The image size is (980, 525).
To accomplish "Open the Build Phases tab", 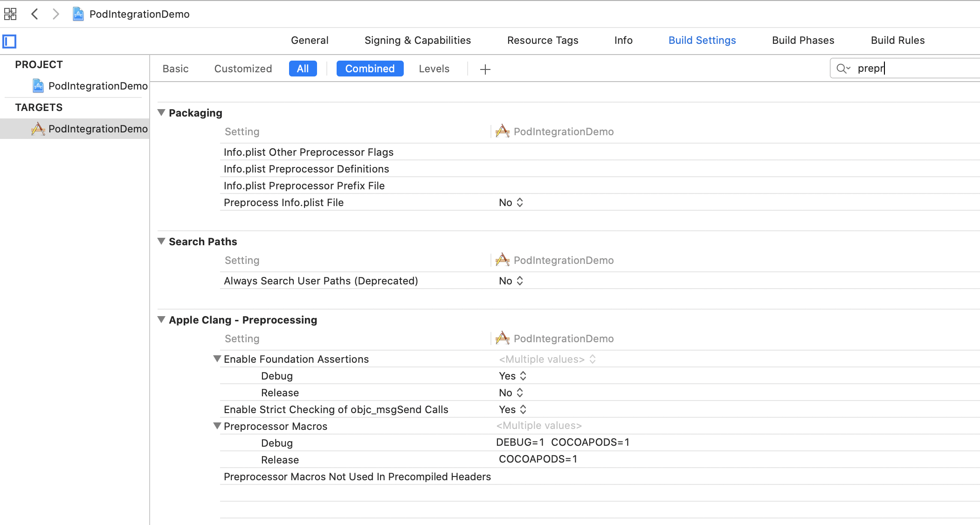I will click(x=803, y=40).
